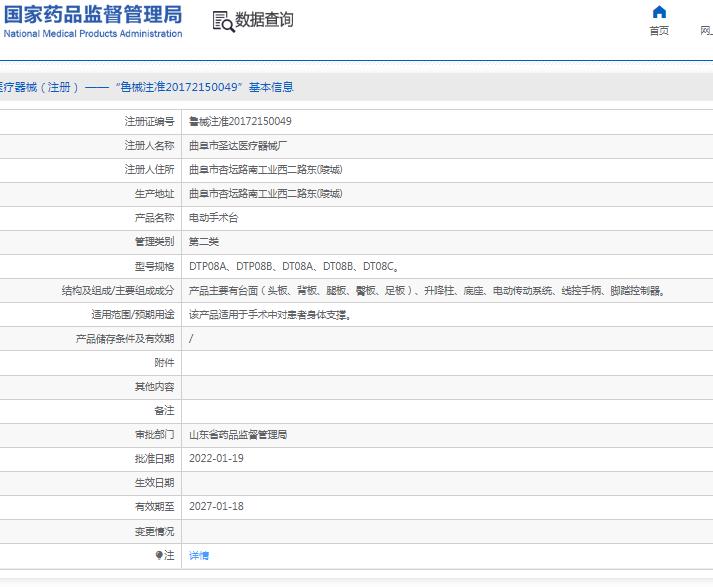Click the intended use text 该产品适用于手术中
The width and height of the screenshot is (713, 587).
(x=270, y=314)
